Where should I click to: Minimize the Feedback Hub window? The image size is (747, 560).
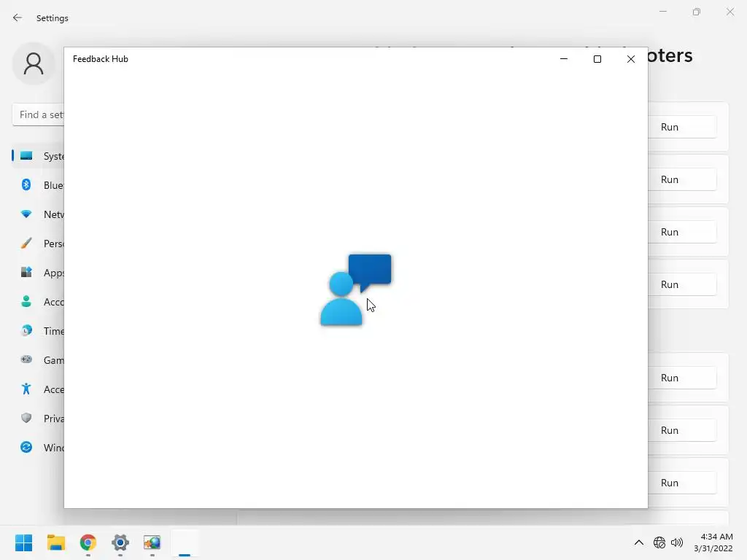coord(564,59)
